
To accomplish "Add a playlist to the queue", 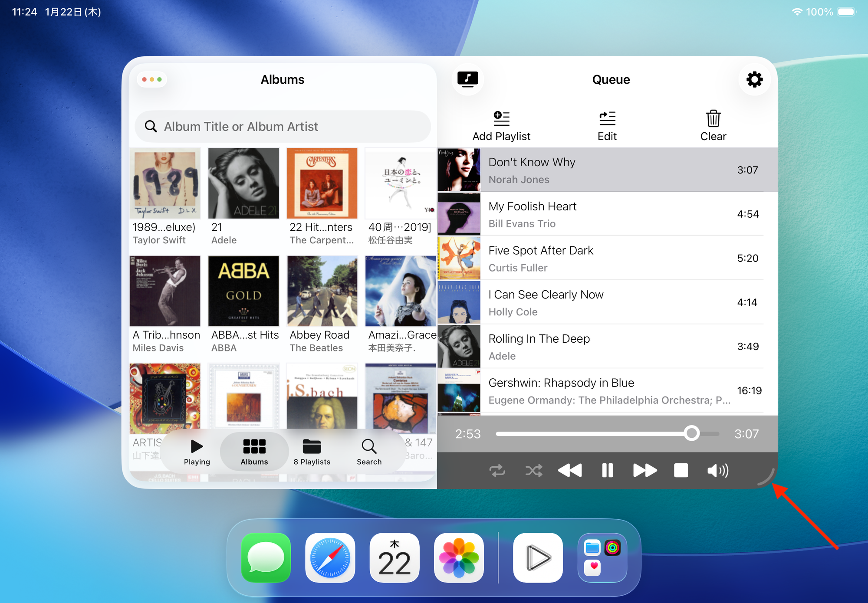I will tap(501, 126).
